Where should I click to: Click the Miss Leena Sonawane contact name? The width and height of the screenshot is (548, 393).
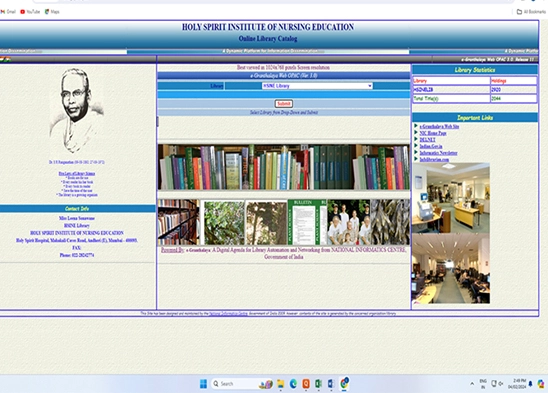[x=77, y=218]
